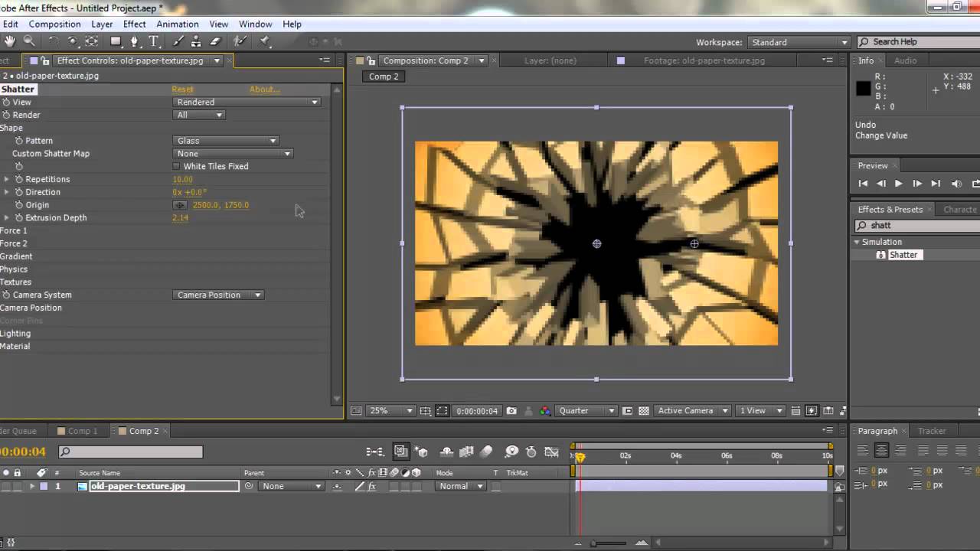Click layer 1 label color swatch
The width and height of the screenshot is (980, 551).
44,486
